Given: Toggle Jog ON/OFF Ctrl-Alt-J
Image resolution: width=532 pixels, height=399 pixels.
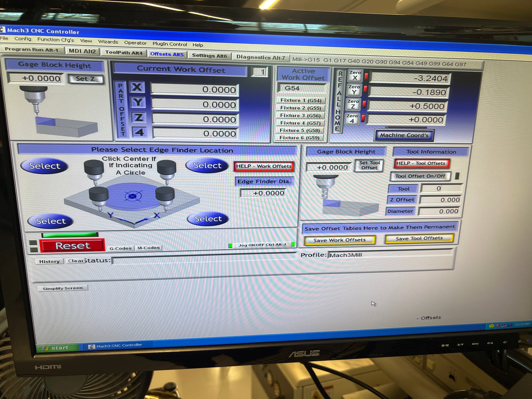Looking at the screenshot, I should click(x=262, y=245).
